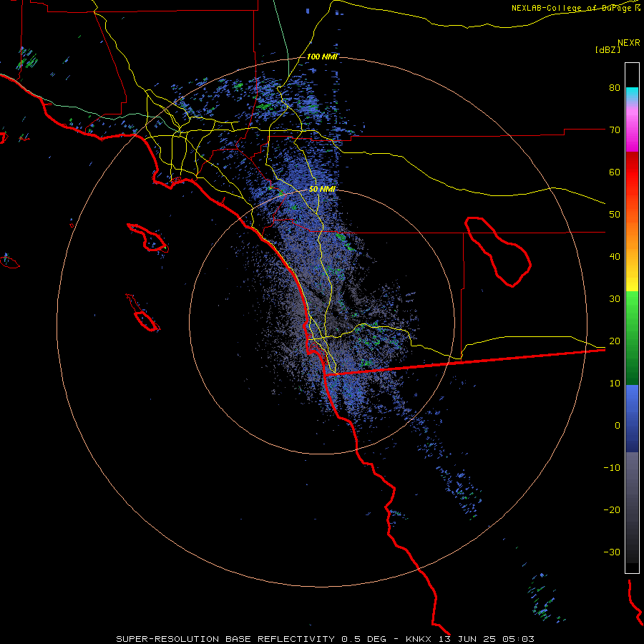Select the 50 NMI range ring label
Screen dimensions: 644x644
[322, 190]
